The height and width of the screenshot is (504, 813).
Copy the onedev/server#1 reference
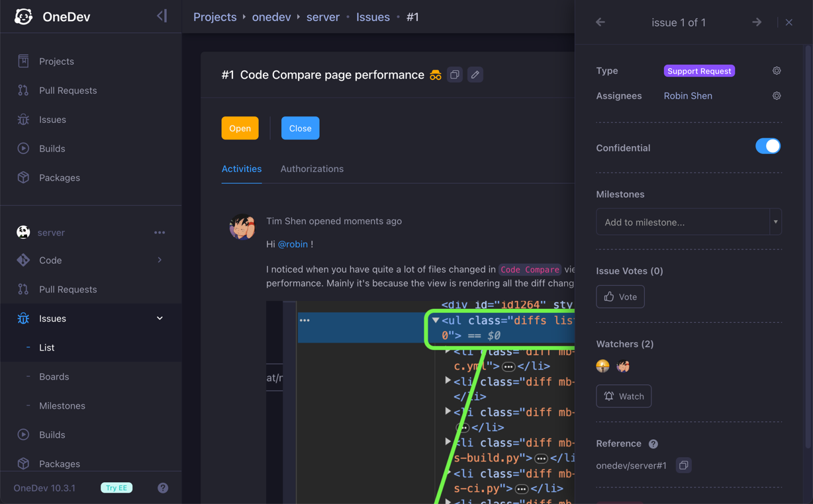(684, 466)
